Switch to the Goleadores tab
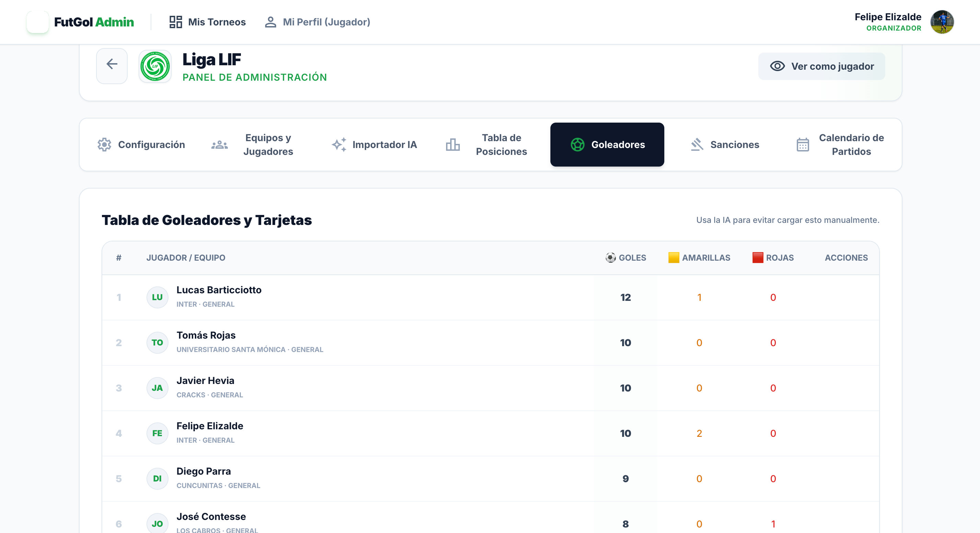Image resolution: width=980 pixels, height=533 pixels. click(x=607, y=144)
